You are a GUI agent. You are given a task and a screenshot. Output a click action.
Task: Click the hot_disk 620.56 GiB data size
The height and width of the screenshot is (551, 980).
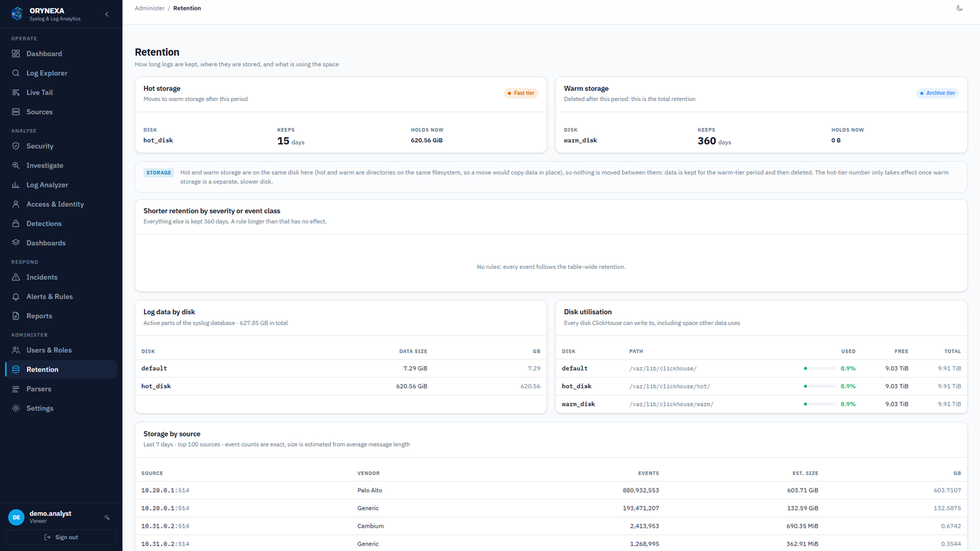point(412,386)
